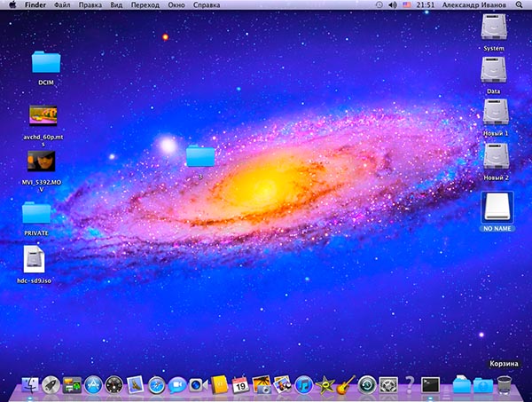
Task: Open the Справка menu
Action: [207, 4]
